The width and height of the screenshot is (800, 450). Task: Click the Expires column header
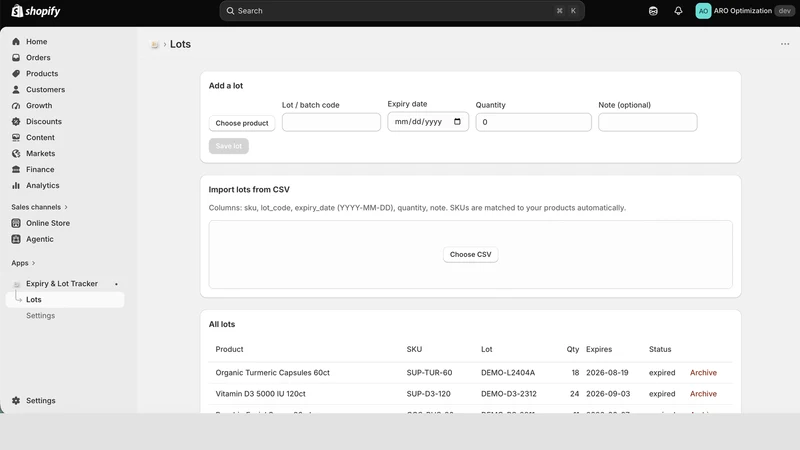click(x=598, y=349)
